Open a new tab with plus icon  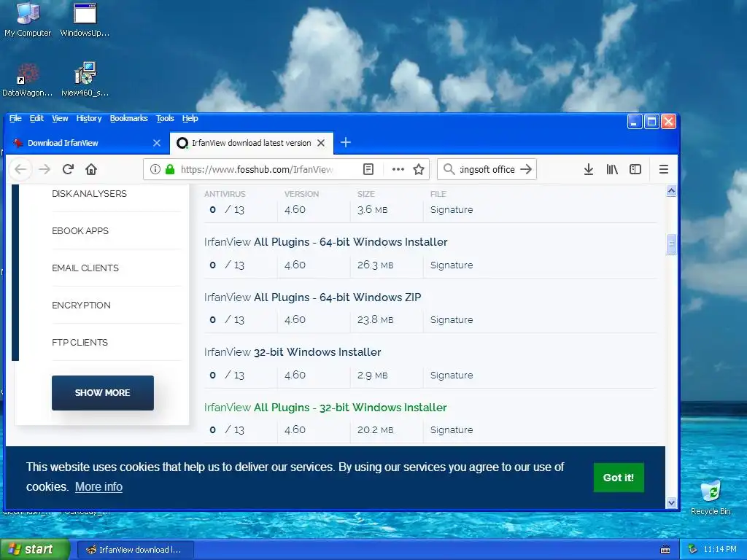(x=345, y=142)
